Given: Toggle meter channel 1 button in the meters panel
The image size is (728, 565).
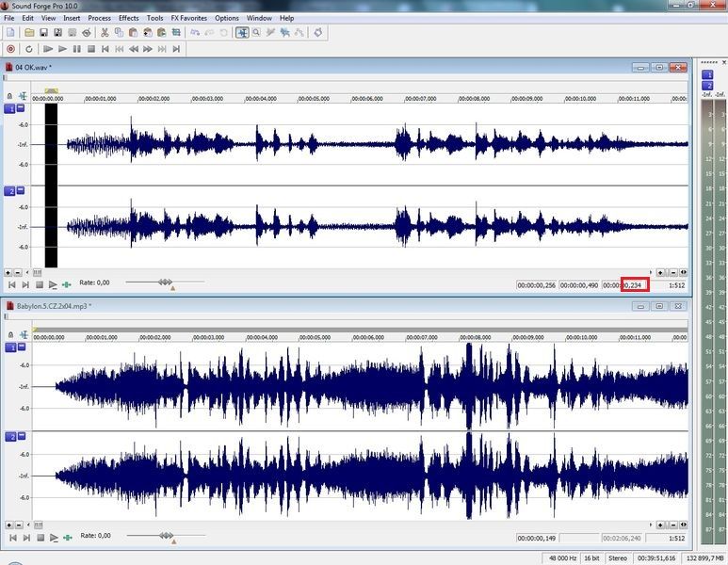Looking at the screenshot, I should tap(707, 74).
